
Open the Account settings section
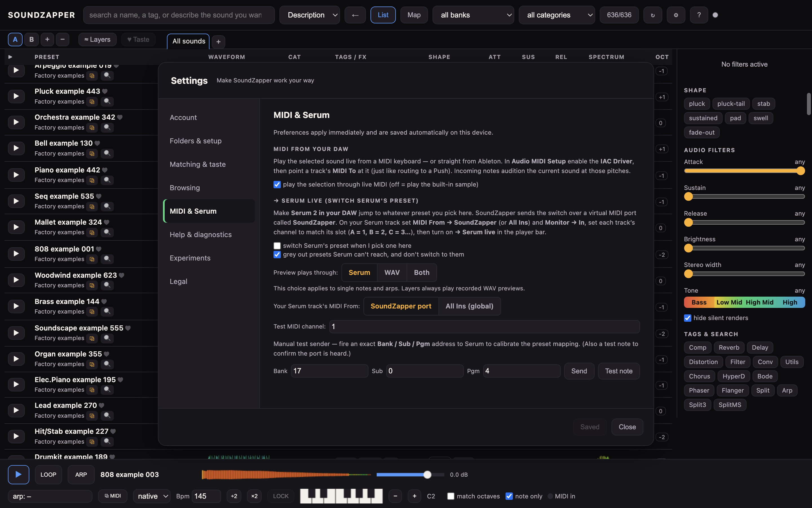click(209, 118)
